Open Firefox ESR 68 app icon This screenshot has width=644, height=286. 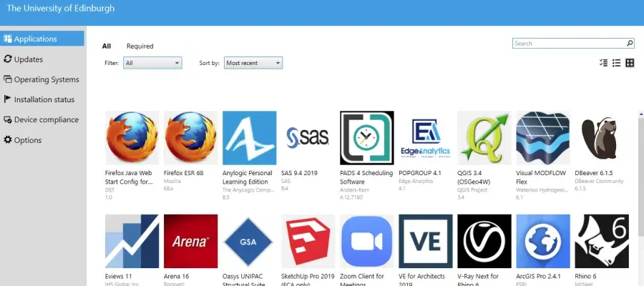point(190,138)
